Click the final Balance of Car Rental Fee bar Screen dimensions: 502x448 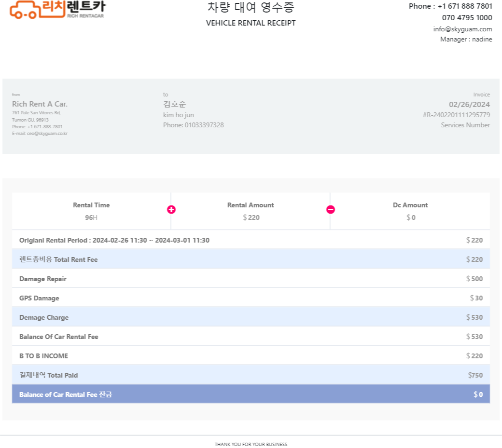coord(251,394)
